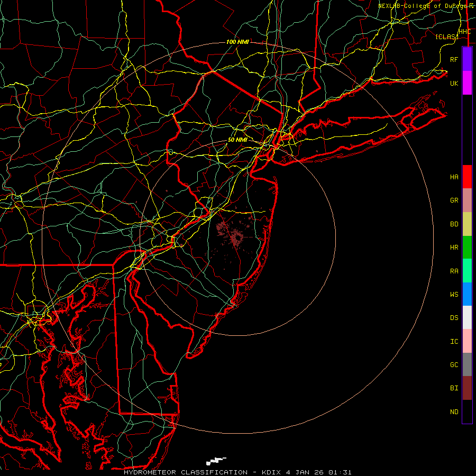Screen dimensions: 476x476
Task: Click the purple RF color swatch
Action: point(467,59)
